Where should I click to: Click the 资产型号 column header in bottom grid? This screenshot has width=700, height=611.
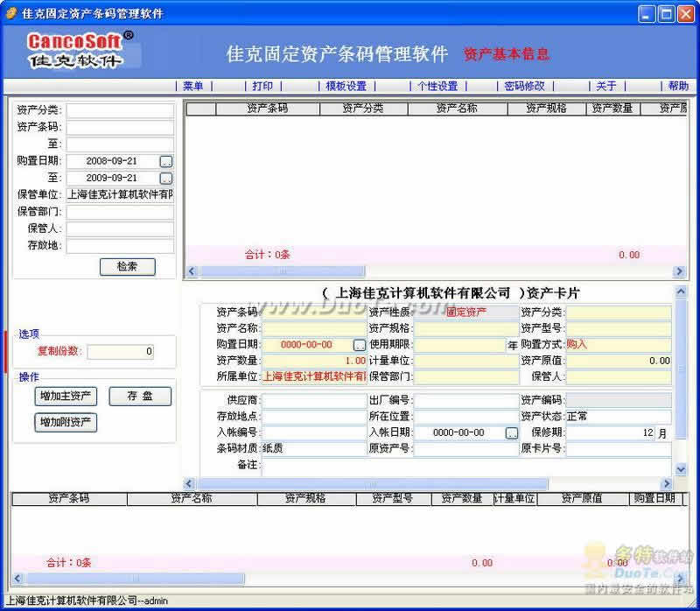click(393, 499)
